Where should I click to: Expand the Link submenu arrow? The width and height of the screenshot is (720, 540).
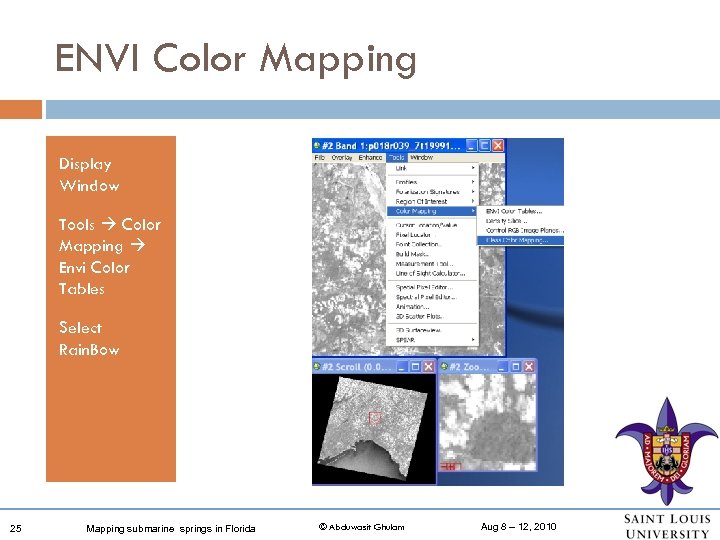point(473,168)
